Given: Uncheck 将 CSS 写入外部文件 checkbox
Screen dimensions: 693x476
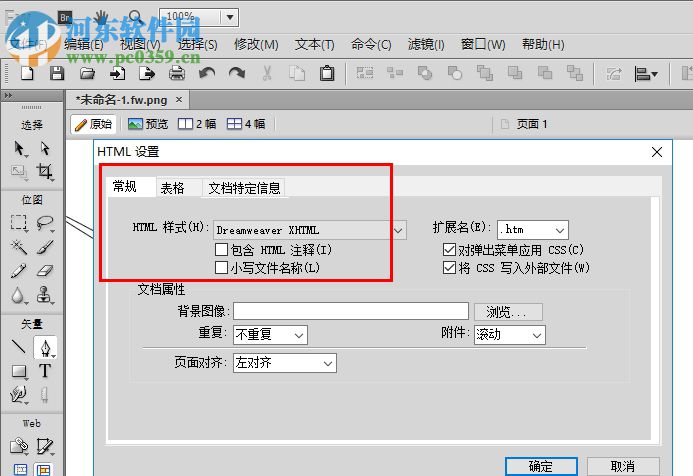Looking at the screenshot, I should click(449, 267).
